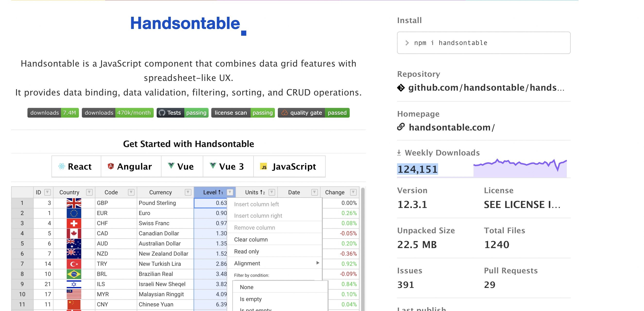Click the United Kingdom flag in GBP row

[x=74, y=203]
